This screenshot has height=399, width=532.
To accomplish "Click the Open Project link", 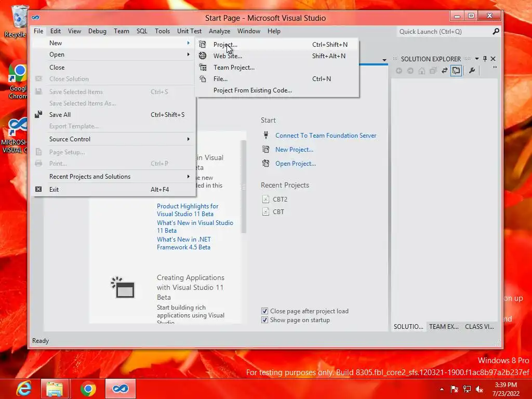I will 296,164.
